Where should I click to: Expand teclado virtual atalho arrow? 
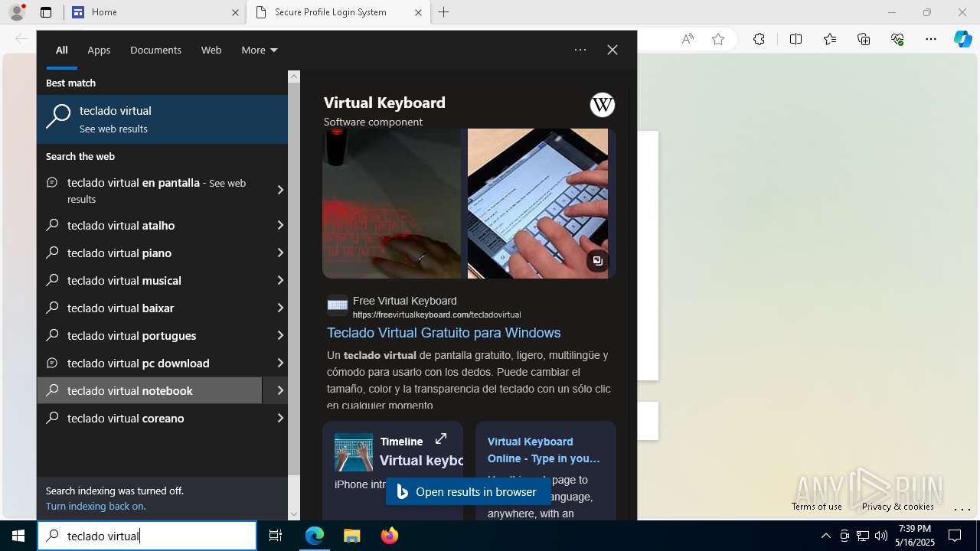pos(279,225)
